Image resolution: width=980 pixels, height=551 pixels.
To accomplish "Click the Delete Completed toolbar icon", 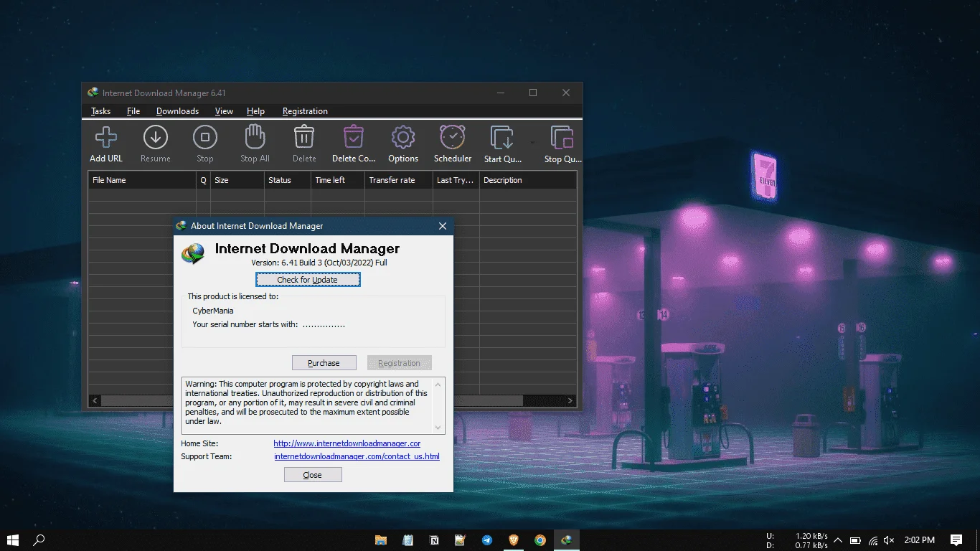I will 354,136.
